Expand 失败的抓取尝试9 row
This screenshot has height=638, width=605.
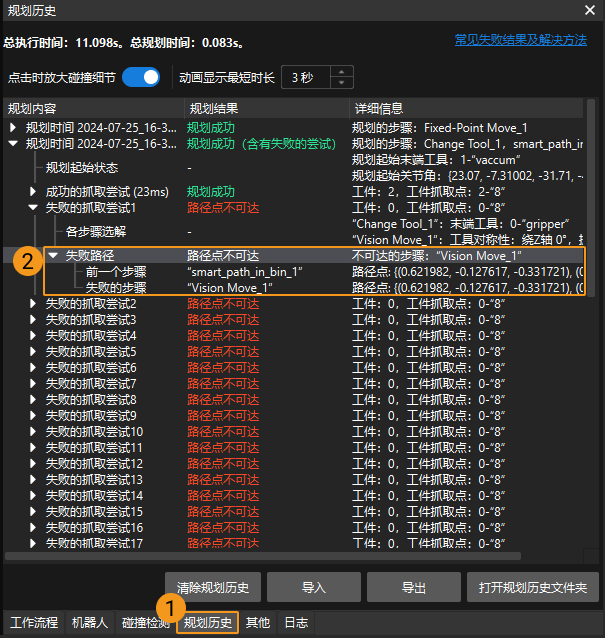(33, 415)
